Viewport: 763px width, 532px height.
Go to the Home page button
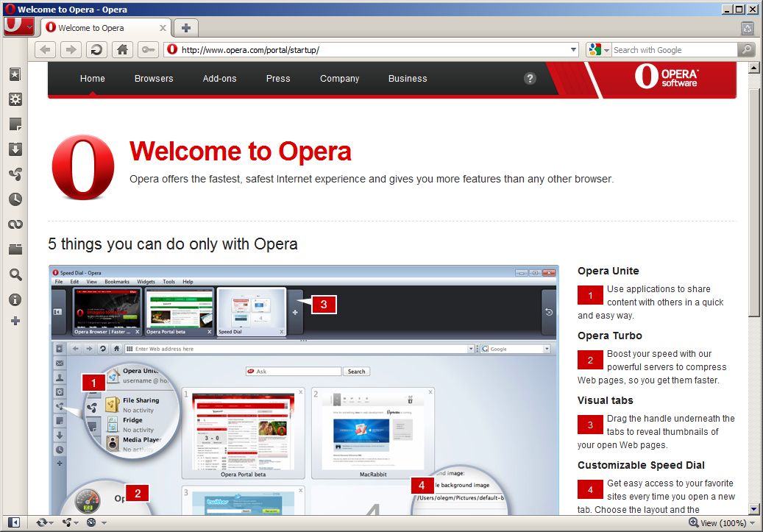[x=122, y=50]
